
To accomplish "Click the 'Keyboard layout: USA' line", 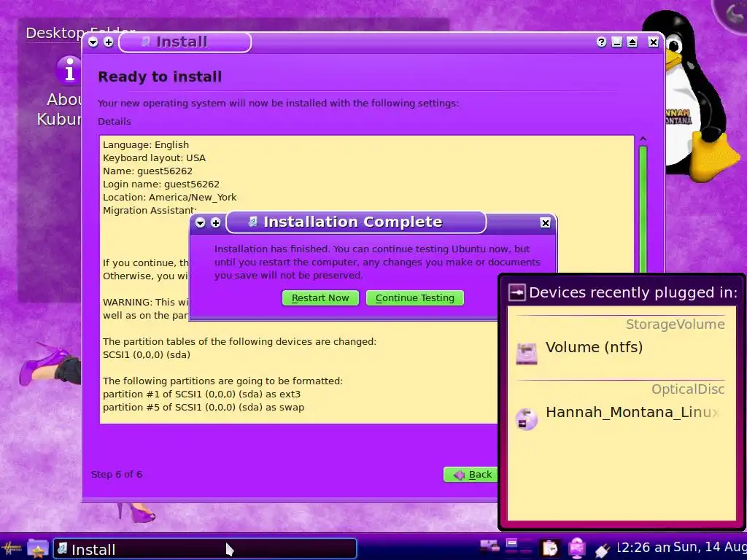I will click(x=155, y=158).
